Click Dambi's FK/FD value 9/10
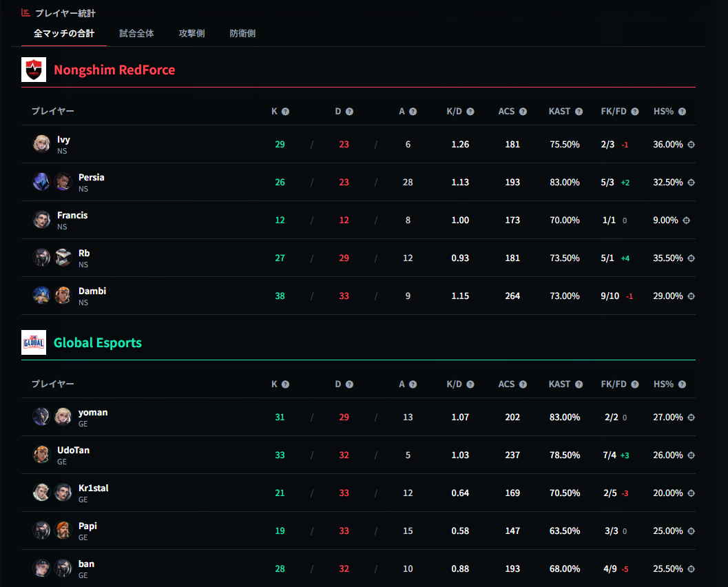This screenshot has height=587, width=728. click(x=610, y=296)
